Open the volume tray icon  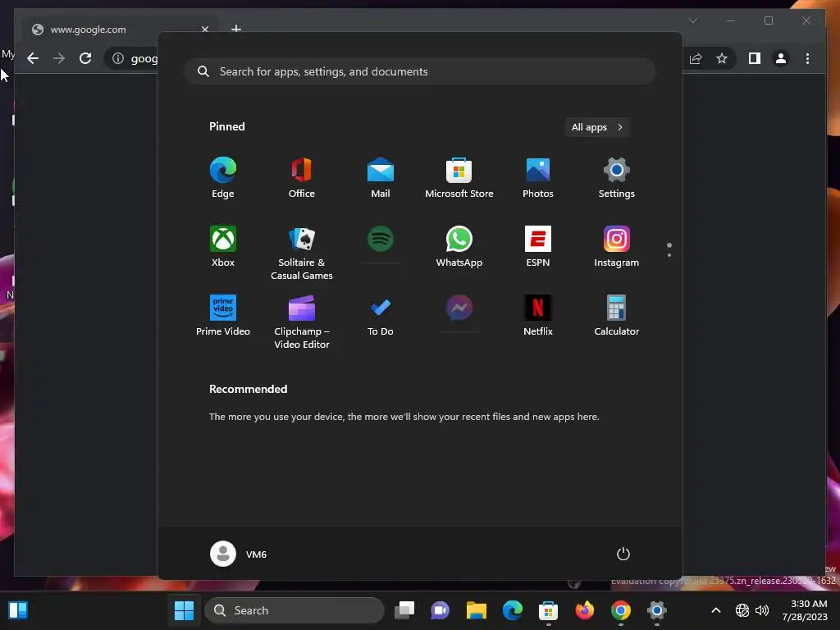tap(762, 610)
